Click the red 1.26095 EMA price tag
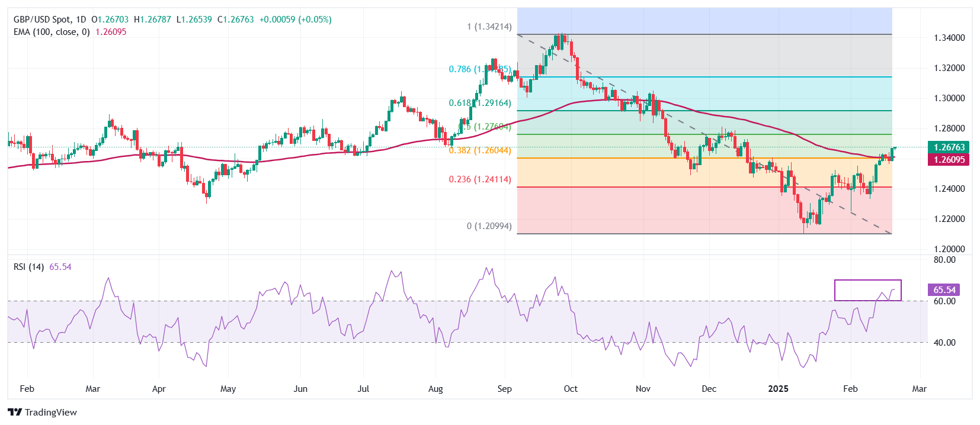Screen dimensions: 980x425 pyautogui.click(x=949, y=160)
